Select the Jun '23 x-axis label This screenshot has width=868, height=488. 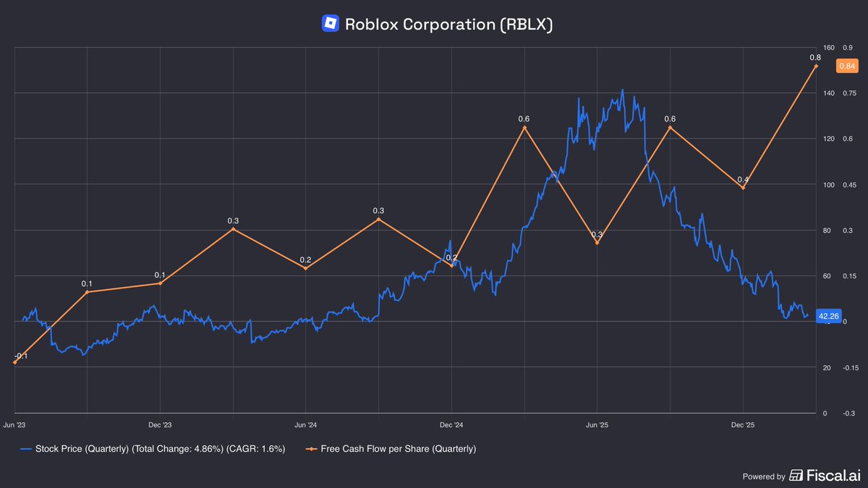15,425
